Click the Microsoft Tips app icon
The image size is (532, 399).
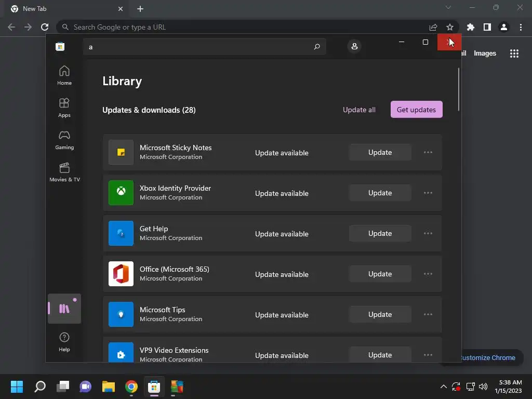coord(121,314)
